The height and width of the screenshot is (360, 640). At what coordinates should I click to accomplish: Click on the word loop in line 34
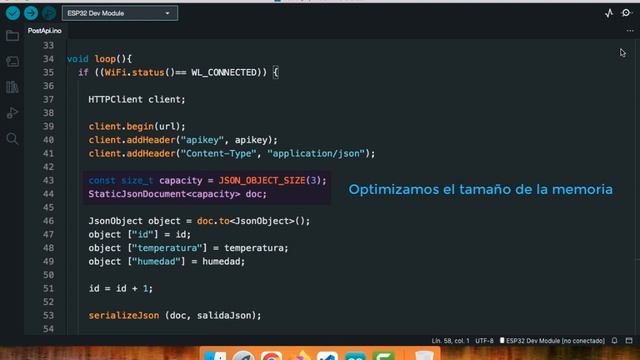[105, 59]
